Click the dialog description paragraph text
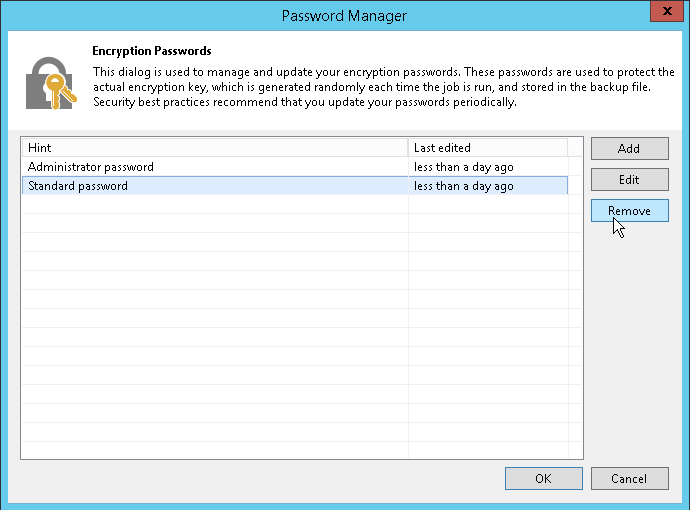The width and height of the screenshot is (690, 510). pos(380,87)
